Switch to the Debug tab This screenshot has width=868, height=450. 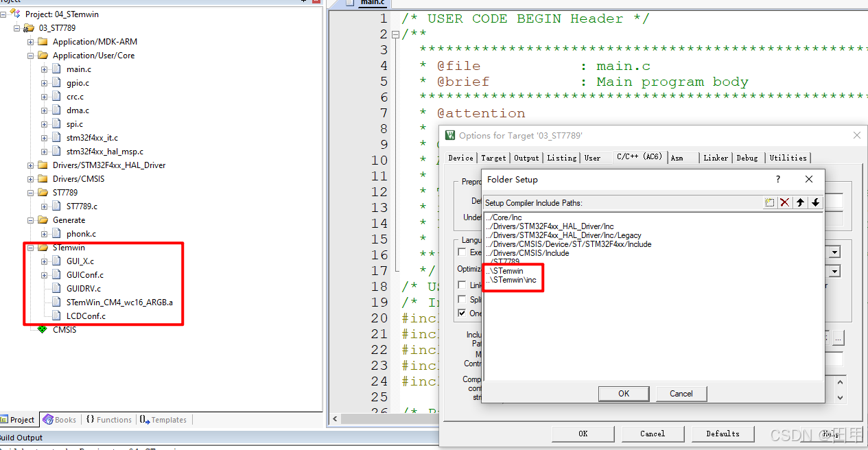(x=747, y=158)
